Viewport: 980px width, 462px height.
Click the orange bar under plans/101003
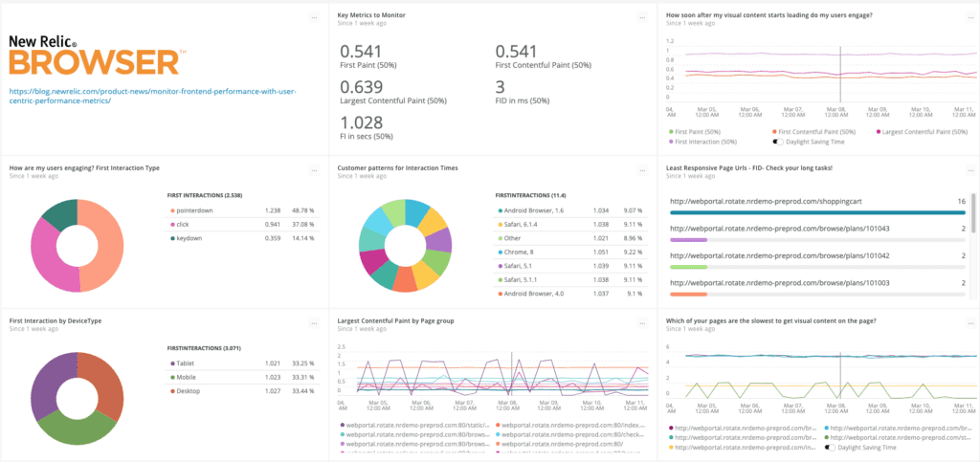tap(688, 294)
